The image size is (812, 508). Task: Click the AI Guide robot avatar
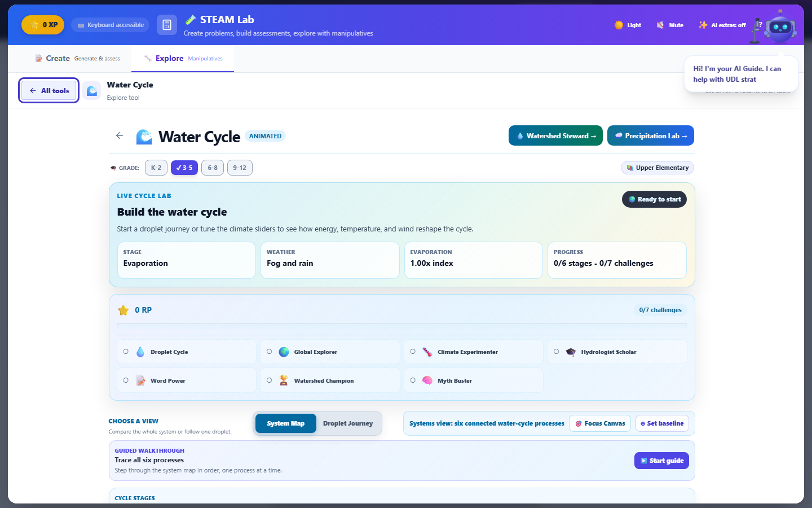780,28
